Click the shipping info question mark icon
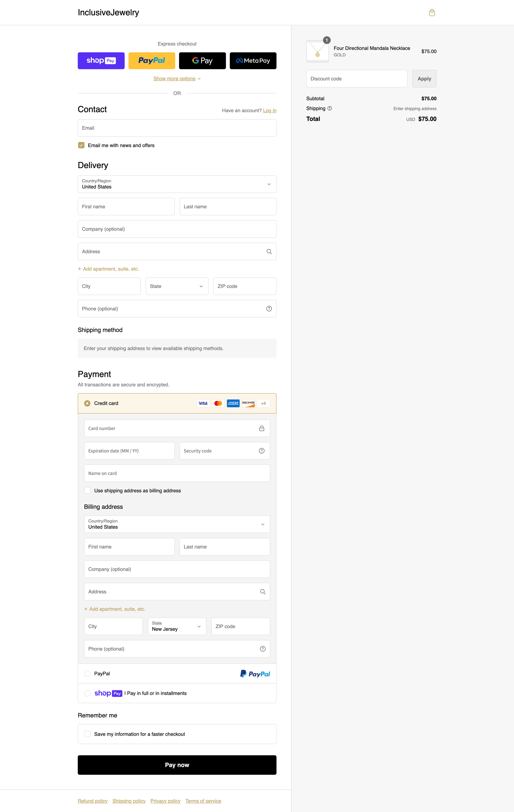The height and width of the screenshot is (812, 514). [x=330, y=108]
